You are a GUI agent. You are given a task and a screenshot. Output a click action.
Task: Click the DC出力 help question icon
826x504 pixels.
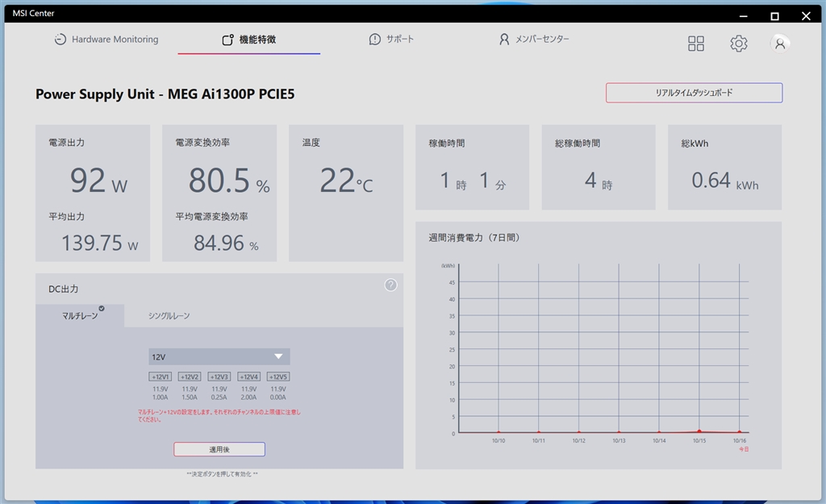point(391,285)
